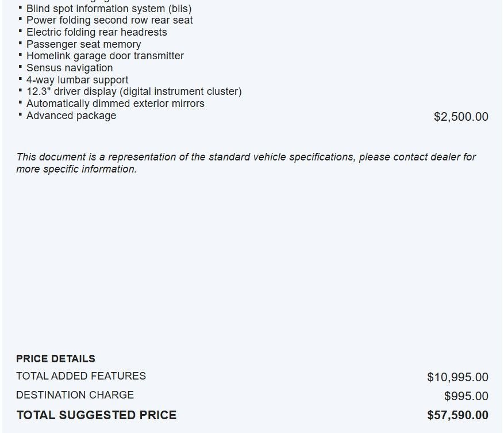504x433 pixels.
Task: Select the TOTAL ADDED FEATURES label
Action: (x=81, y=376)
